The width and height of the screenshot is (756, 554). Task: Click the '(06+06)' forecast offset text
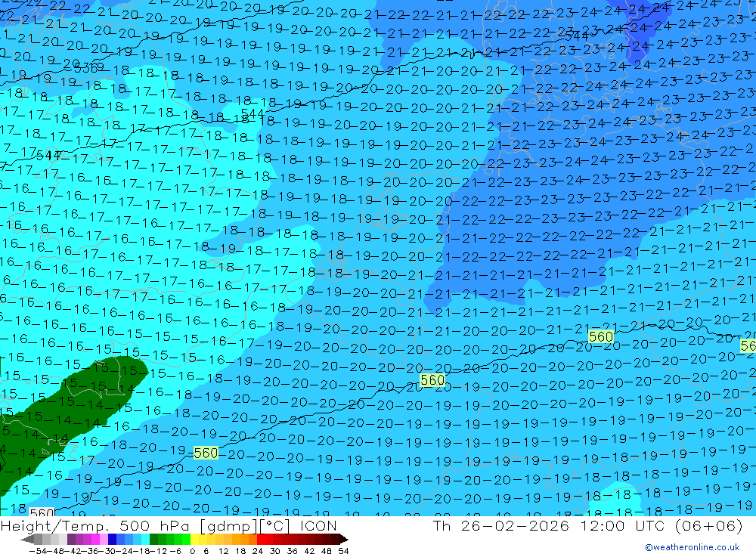(708, 526)
